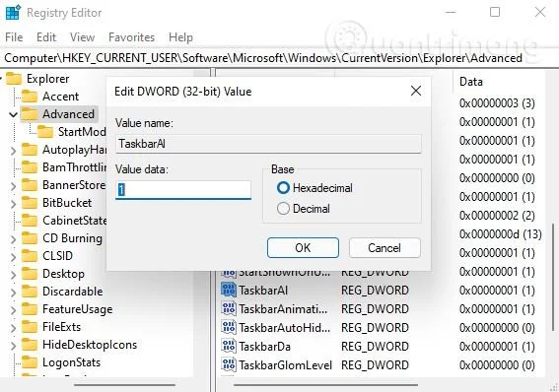Select the TaskbarDa value name
This screenshot has width=559, height=392.
pos(264,347)
